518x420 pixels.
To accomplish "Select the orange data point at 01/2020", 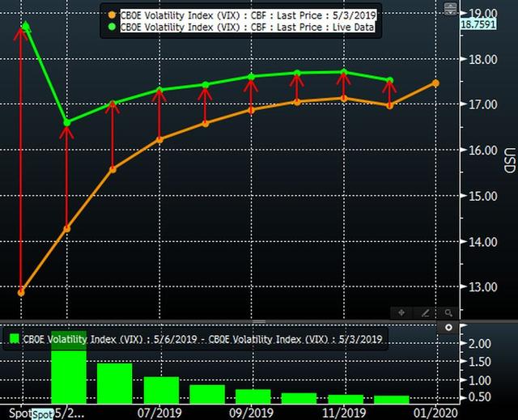I will tap(435, 83).
